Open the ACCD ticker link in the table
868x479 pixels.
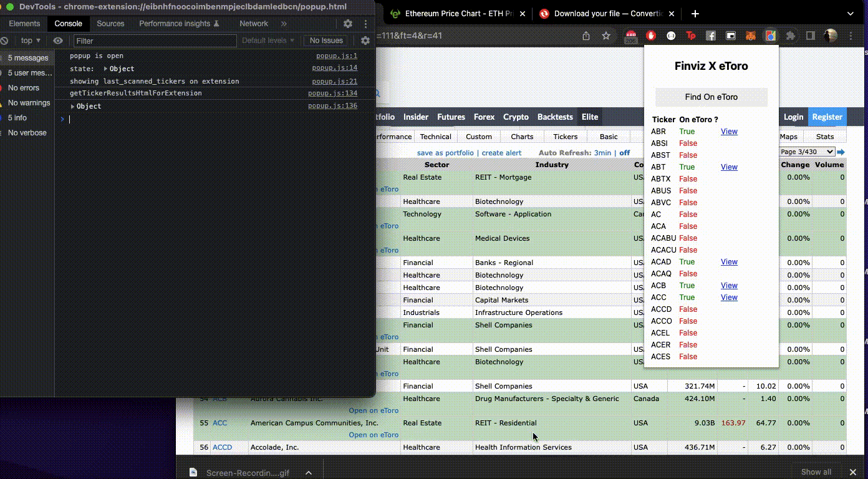tap(222, 447)
